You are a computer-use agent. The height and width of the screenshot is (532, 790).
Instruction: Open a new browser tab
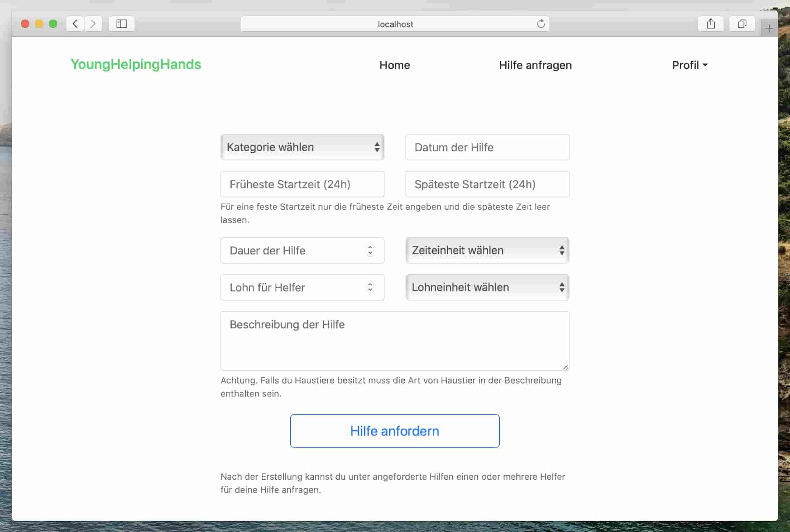click(769, 28)
